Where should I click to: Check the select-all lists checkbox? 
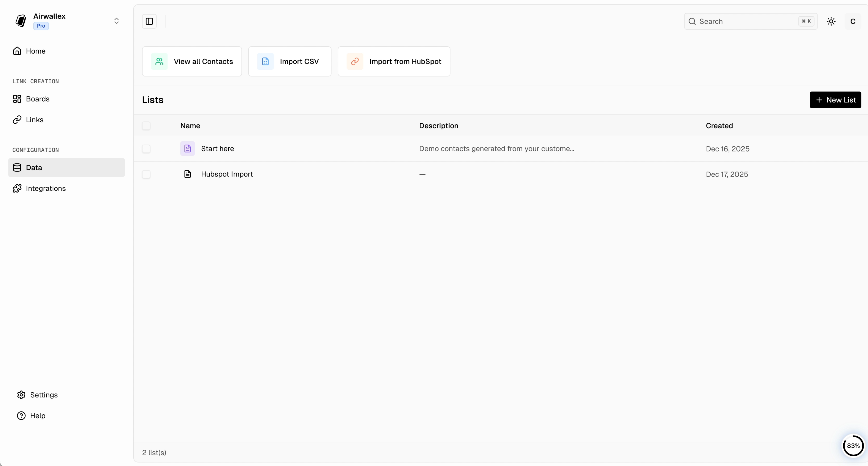(146, 126)
